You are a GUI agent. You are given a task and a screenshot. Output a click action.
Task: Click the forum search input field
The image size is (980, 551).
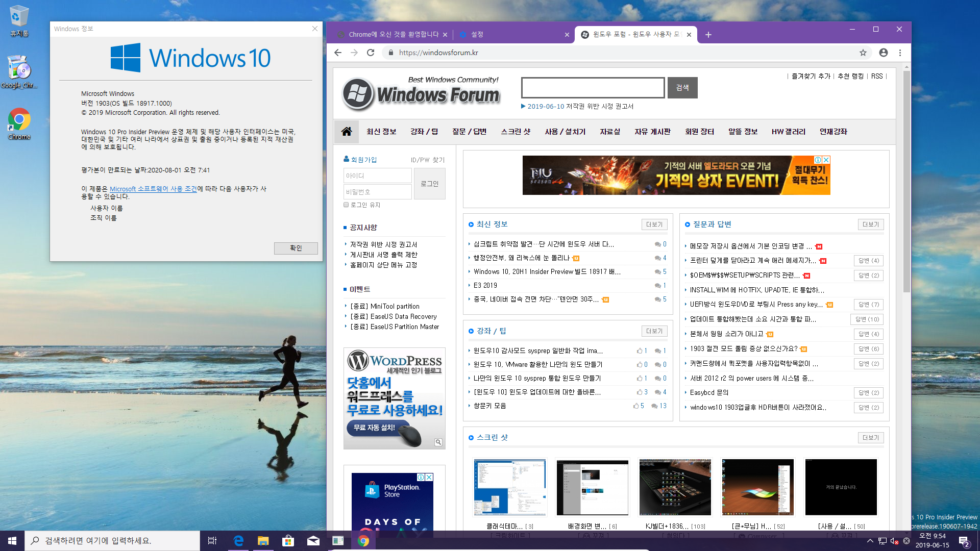pyautogui.click(x=593, y=88)
